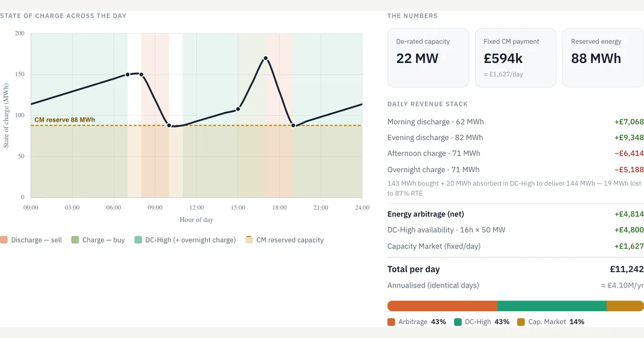Click the Charge — buy legend swatch
Image resolution: width=644 pixels, height=338 pixels.
[x=75, y=240]
